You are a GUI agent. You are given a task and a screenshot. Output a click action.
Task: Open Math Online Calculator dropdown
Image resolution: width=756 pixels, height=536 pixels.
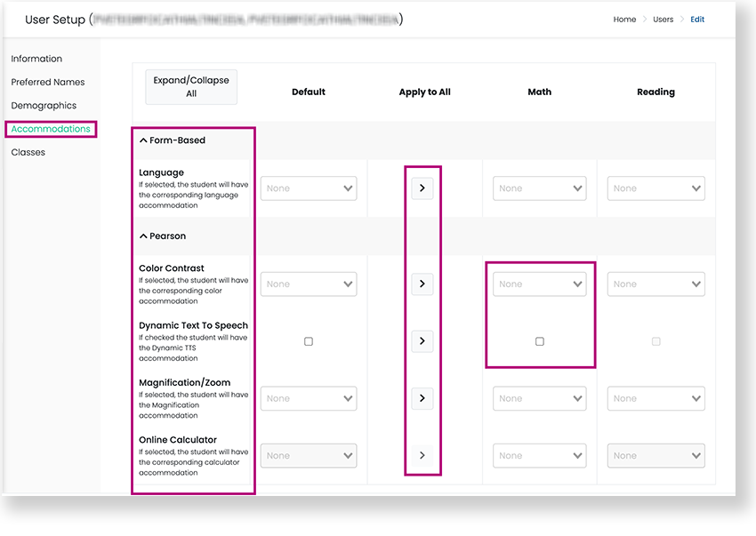pos(540,455)
